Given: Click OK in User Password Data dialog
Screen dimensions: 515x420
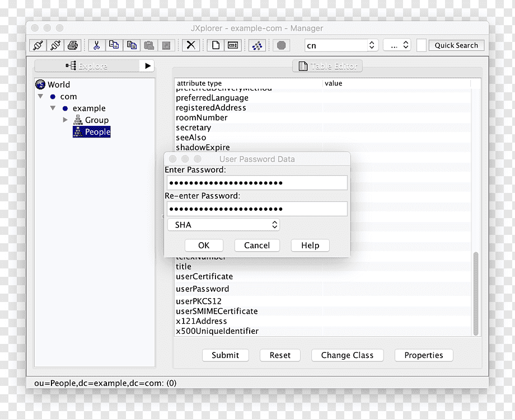Looking at the screenshot, I should pyautogui.click(x=204, y=246).
